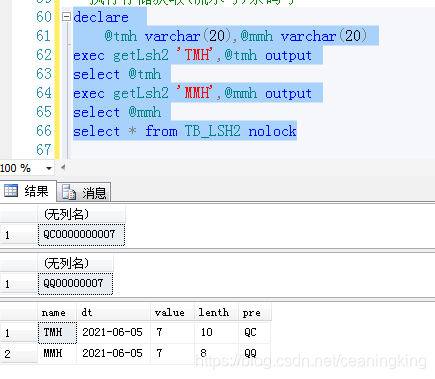Switch to the 消息 messages tab
Viewport: 435px width, 379px height.
(84, 192)
